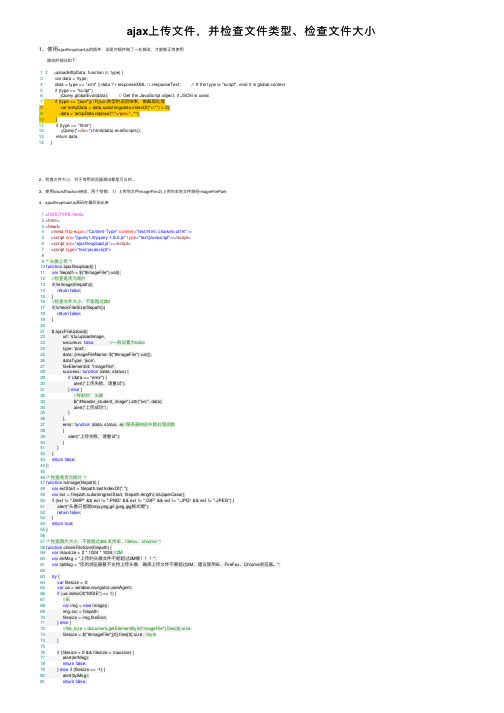Click the "<!DOCTYPE html>" code line

[64, 214]
